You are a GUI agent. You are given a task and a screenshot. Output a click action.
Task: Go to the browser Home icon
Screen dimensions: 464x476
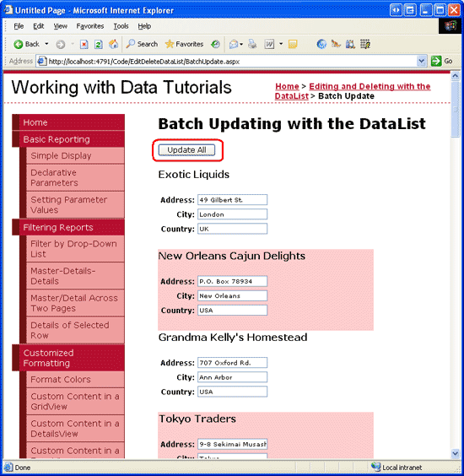click(x=114, y=45)
